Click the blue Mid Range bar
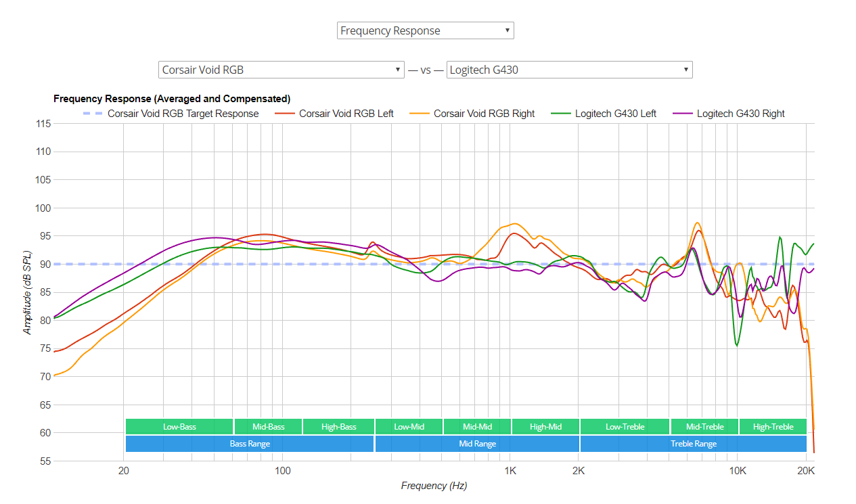Viewport: 856px width, 504px height. tap(477, 444)
